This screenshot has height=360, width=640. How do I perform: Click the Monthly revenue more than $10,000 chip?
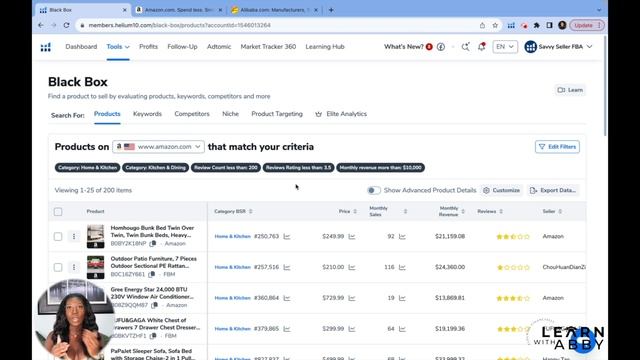tap(380, 168)
